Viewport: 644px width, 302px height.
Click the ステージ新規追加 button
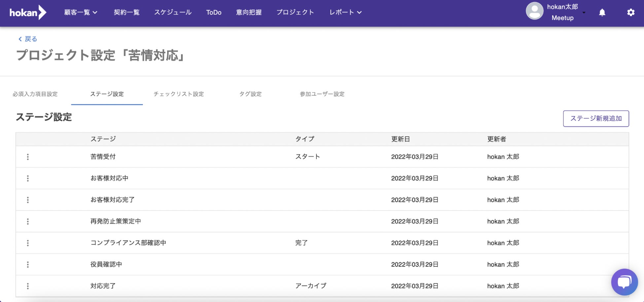[x=596, y=119]
